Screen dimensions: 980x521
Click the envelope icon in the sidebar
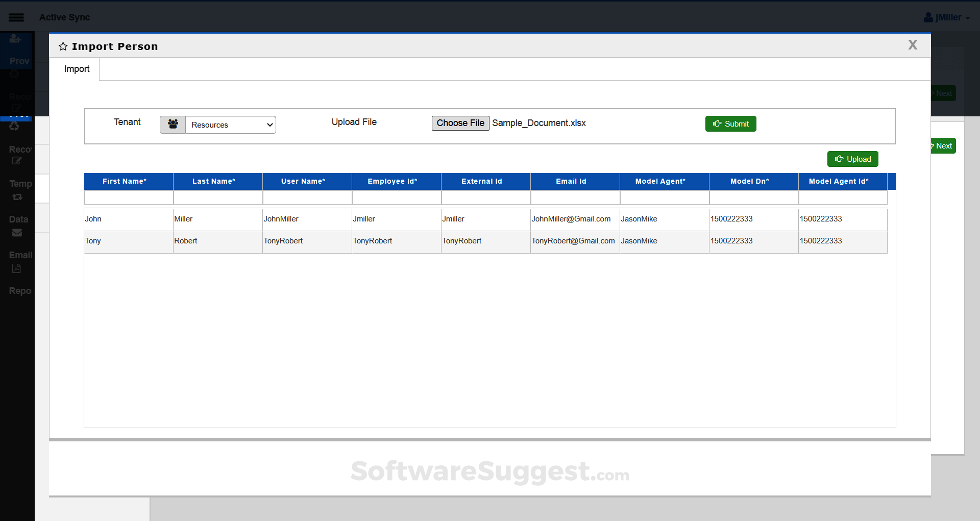pyautogui.click(x=17, y=233)
